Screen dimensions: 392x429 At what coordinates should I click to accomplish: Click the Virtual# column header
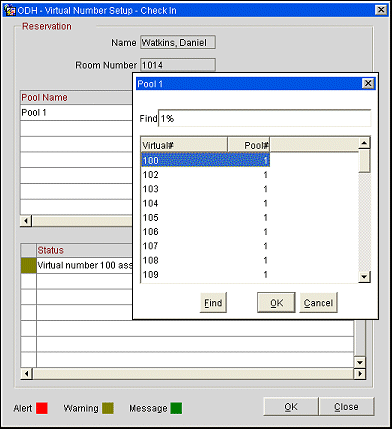click(184, 145)
